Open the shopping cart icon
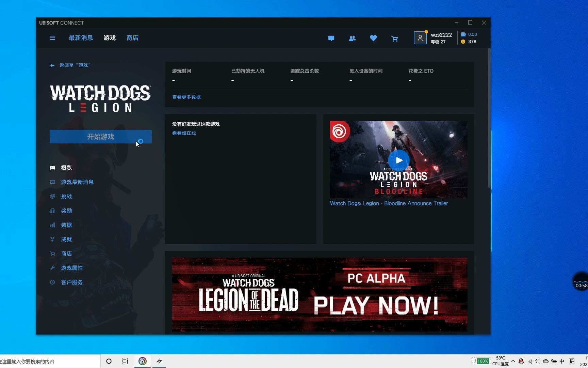The height and width of the screenshot is (368, 588). 394,39
